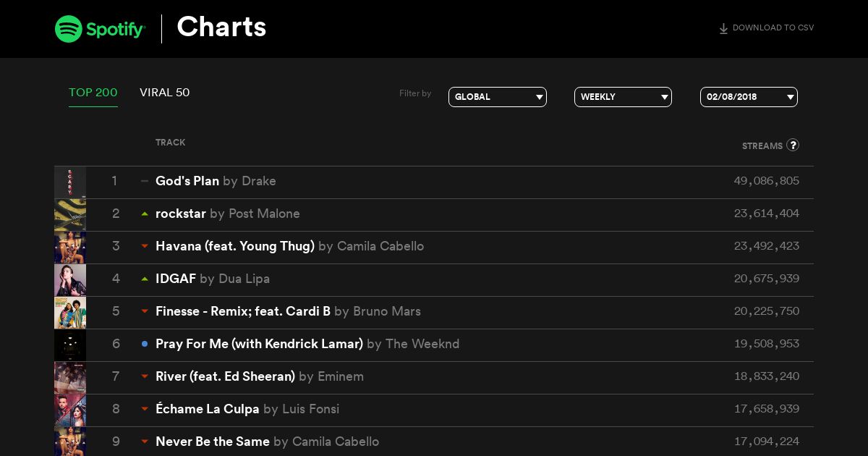The height and width of the screenshot is (456, 868).
Task: Open the God's Plan by Drake track
Action: (216, 181)
